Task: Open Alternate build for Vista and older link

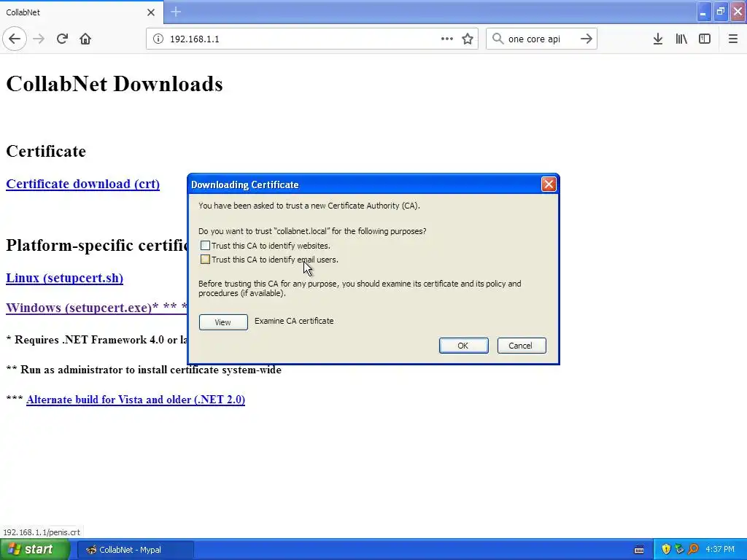Action: coord(136,400)
